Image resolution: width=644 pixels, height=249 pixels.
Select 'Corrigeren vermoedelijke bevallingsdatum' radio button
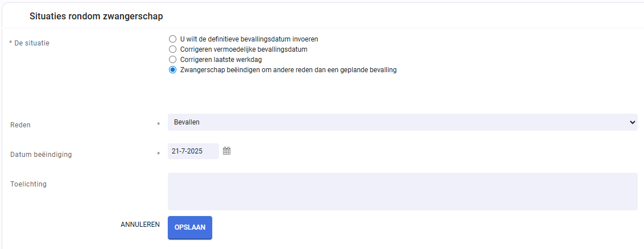(172, 49)
